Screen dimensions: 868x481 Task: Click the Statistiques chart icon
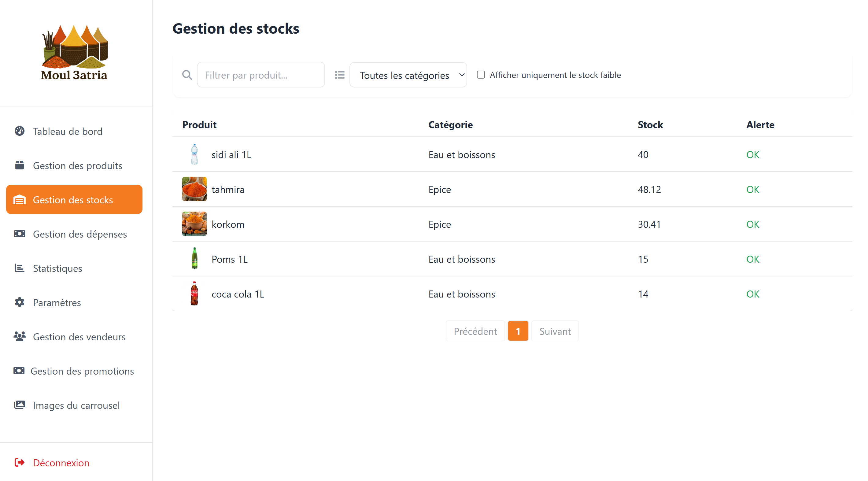point(20,268)
